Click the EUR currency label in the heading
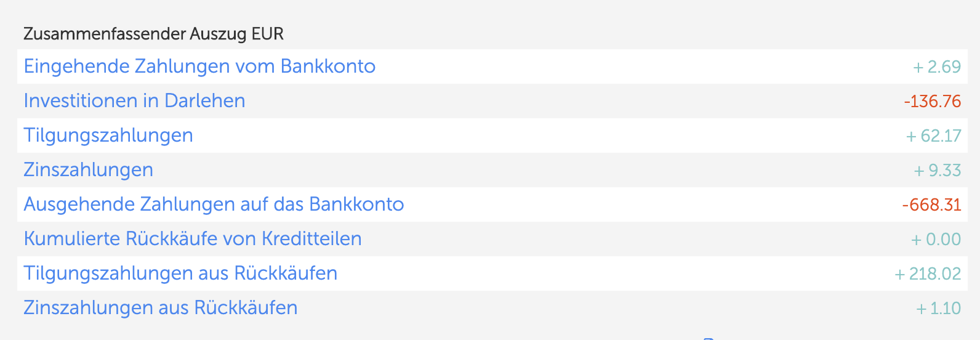This screenshot has width=980, height=340. point(268,34)
